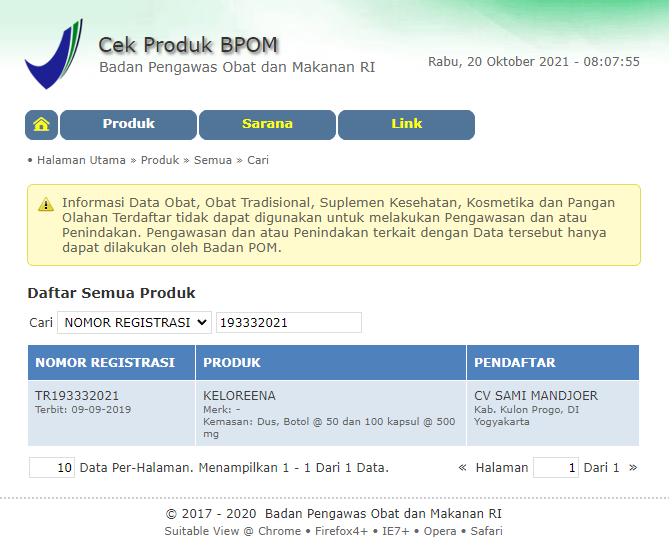Viewport: 669px width, 548px height.
Task: Focus the data per-halaman input showing 10
Action: [52, 467]
